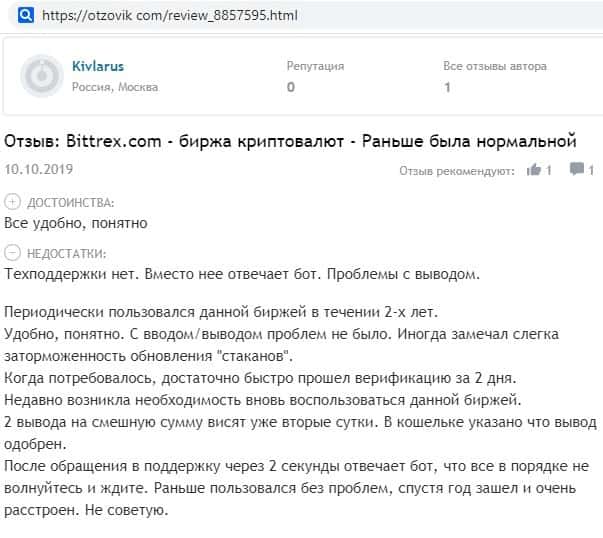Click the otzovik.com URL address field
The image size is (603, 538).
coord(171,17)
